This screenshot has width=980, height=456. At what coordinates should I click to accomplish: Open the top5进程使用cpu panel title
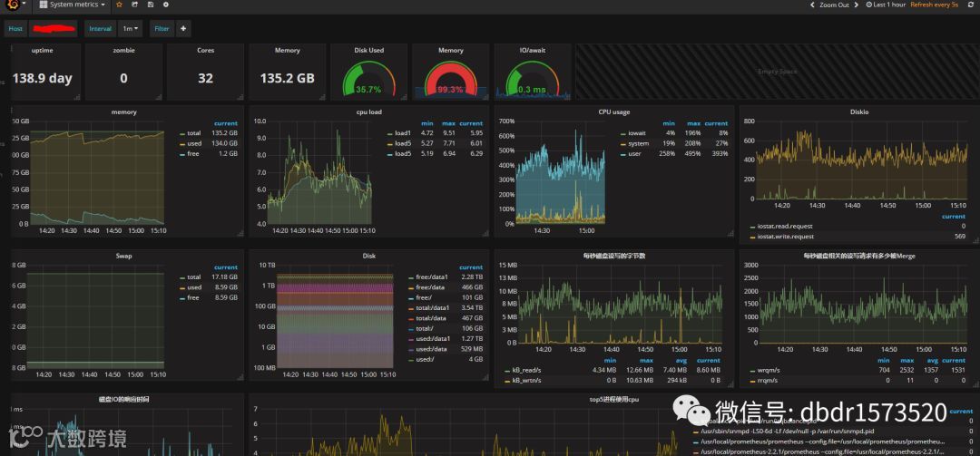(613, 399)
